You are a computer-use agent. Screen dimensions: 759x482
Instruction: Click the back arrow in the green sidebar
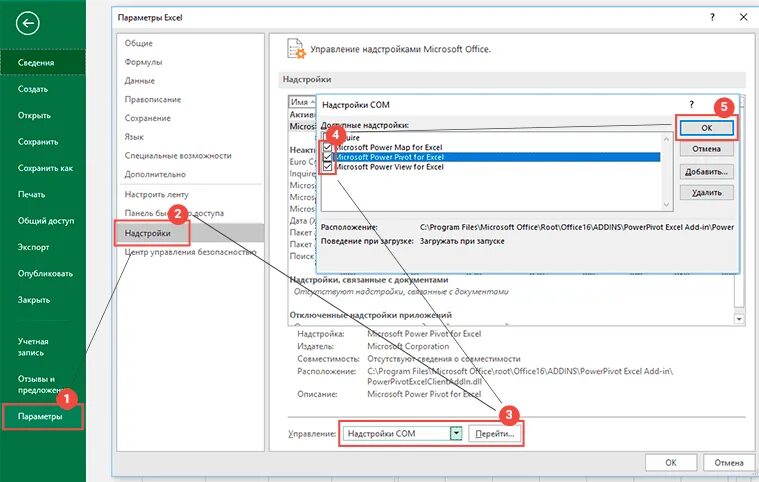28,23
